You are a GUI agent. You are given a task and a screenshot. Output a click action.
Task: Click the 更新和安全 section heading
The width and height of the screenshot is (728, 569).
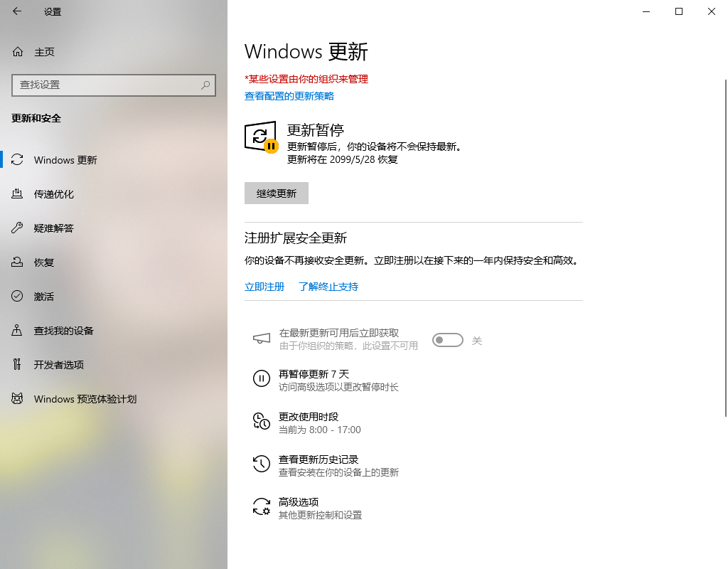tap(36, 118)
